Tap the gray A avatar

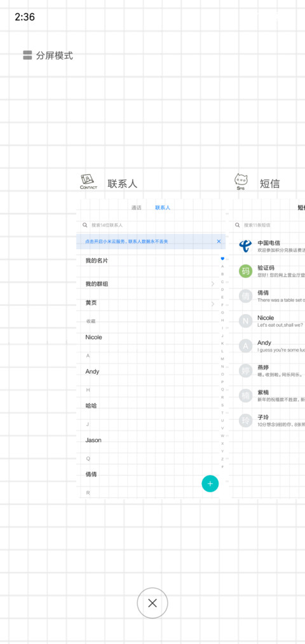pos(245,346)
